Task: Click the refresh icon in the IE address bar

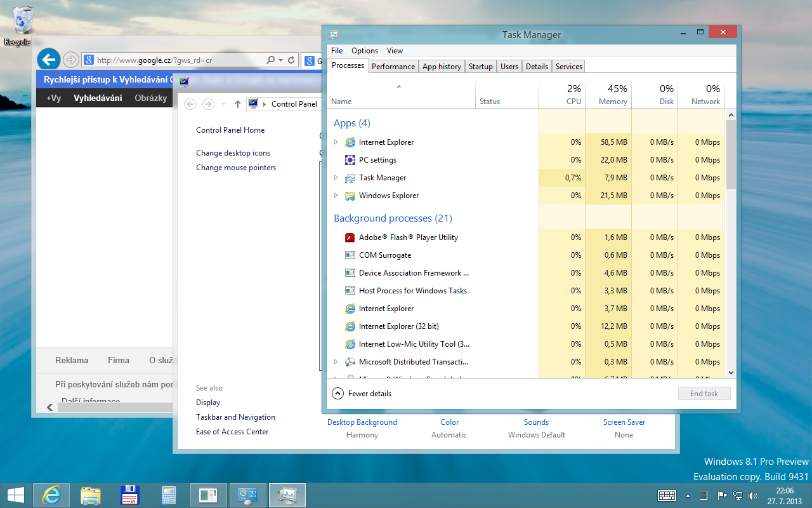Action: click(x=290, y=60)
